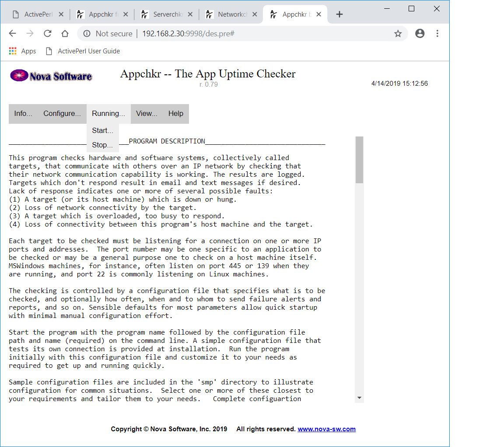Close the first Appchkr tab
Image resolution: width=504 pixels, height=447 pixels.
pos(126,14)
